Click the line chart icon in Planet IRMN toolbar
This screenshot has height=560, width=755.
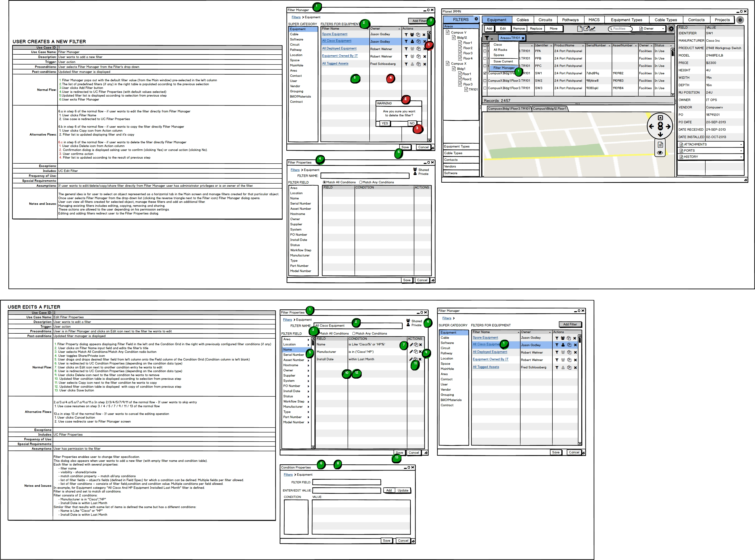(592, 29)
